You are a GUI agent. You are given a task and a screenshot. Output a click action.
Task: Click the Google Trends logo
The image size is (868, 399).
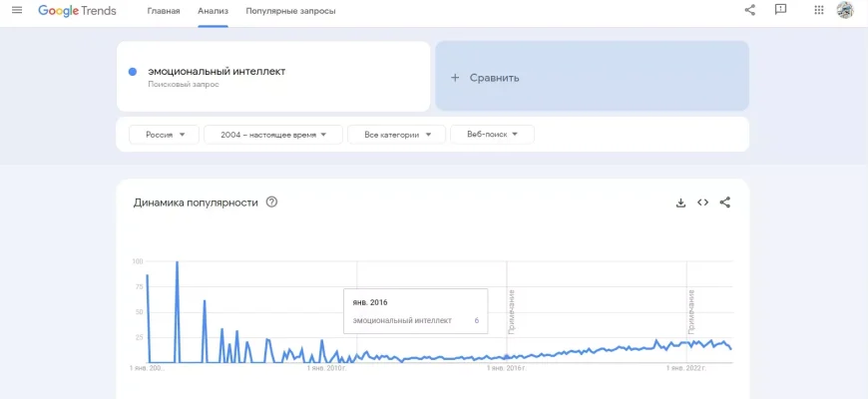[77, 11]
